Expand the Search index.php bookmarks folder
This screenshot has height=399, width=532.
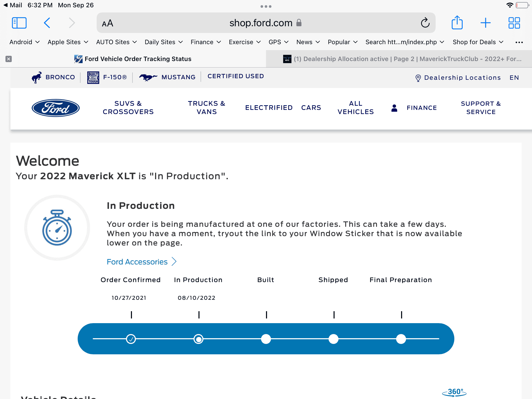pyautogui.click(x=405, y=42)
